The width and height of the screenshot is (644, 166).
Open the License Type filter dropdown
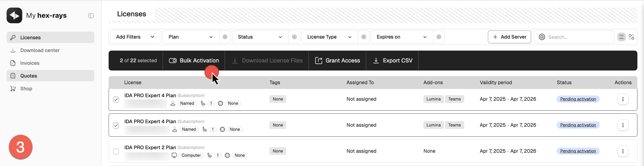pos(329,37)
